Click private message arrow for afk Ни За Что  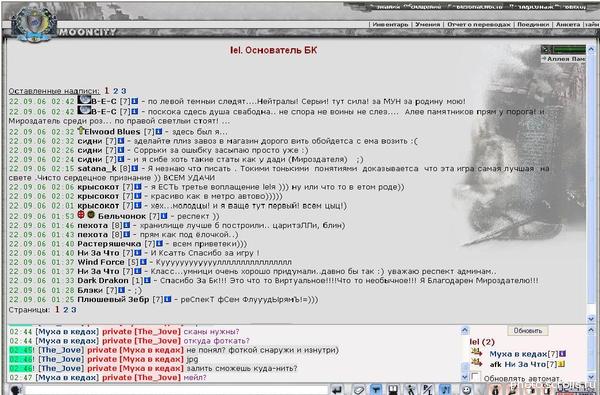pos(476,363)
